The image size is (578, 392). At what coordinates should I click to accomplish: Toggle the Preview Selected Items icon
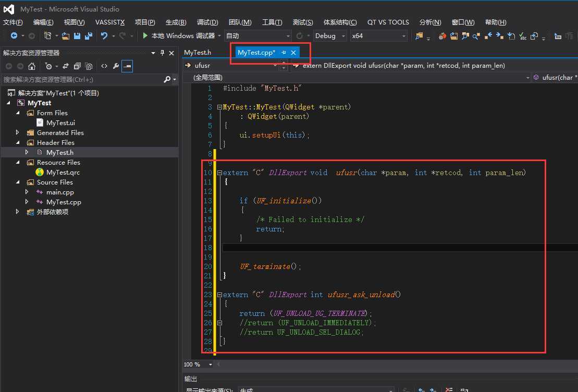(x=127, y=66)
